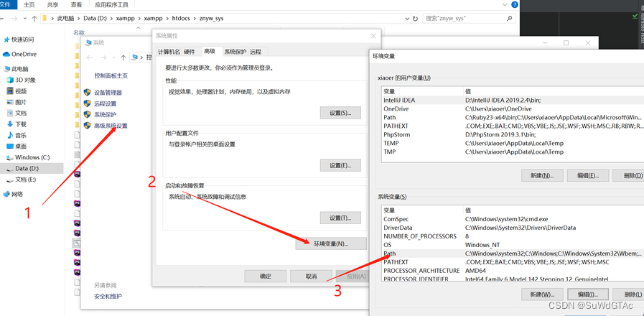Screen dimensions: 644x316
Task: Click shield icon beside 设备管理器
Action: [x=87, y=93]
